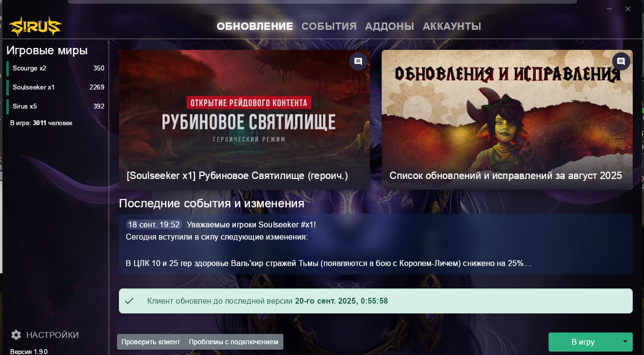Minimize the launcher window
The image size is (644, 355).
[x=609, y=9]
